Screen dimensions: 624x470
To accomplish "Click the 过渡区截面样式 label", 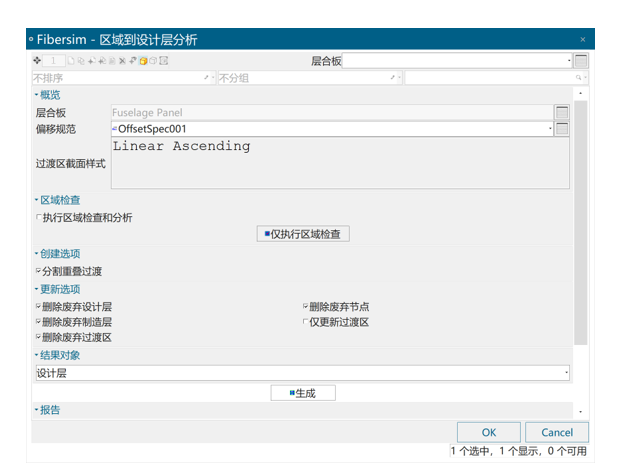I will point(70,164).
